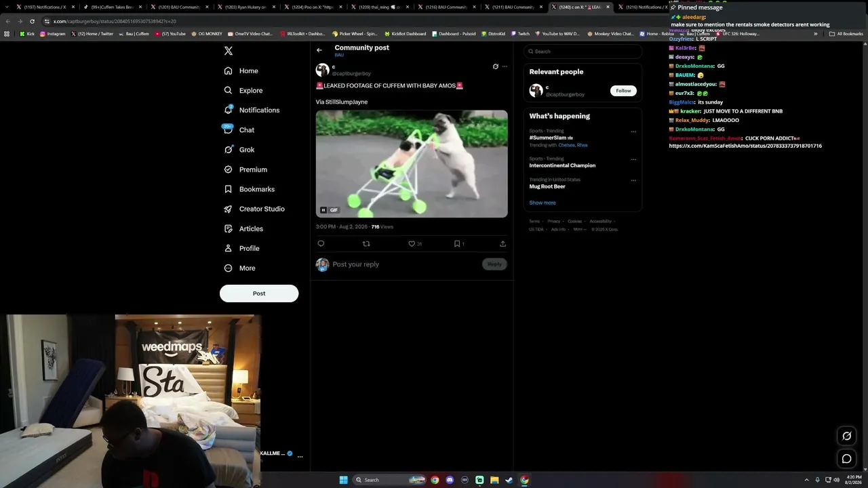Click the Reply submit button
868x488 pixels.
pyautogui.click(x=494, y=264)
